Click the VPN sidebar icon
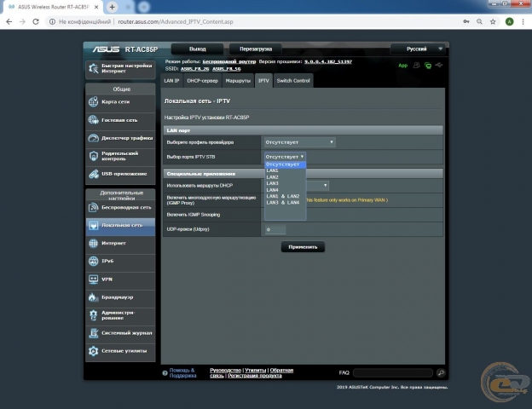Viewport: 532px width, 409px height. (94, 279)
